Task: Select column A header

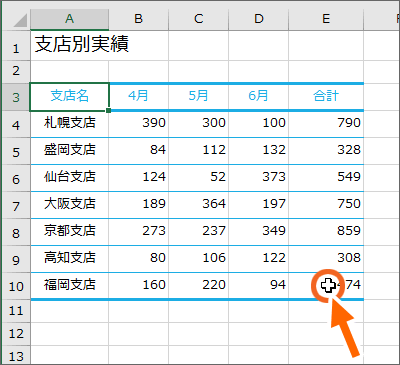Action: pos(70,19)
